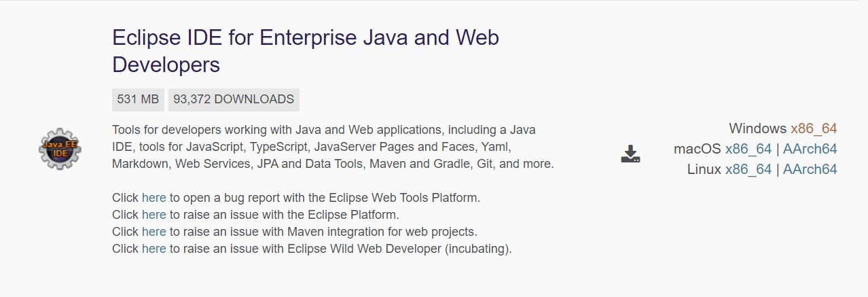
Task: Open 'here' link for Web Tools Platform bug report
Action: point(153,198)
